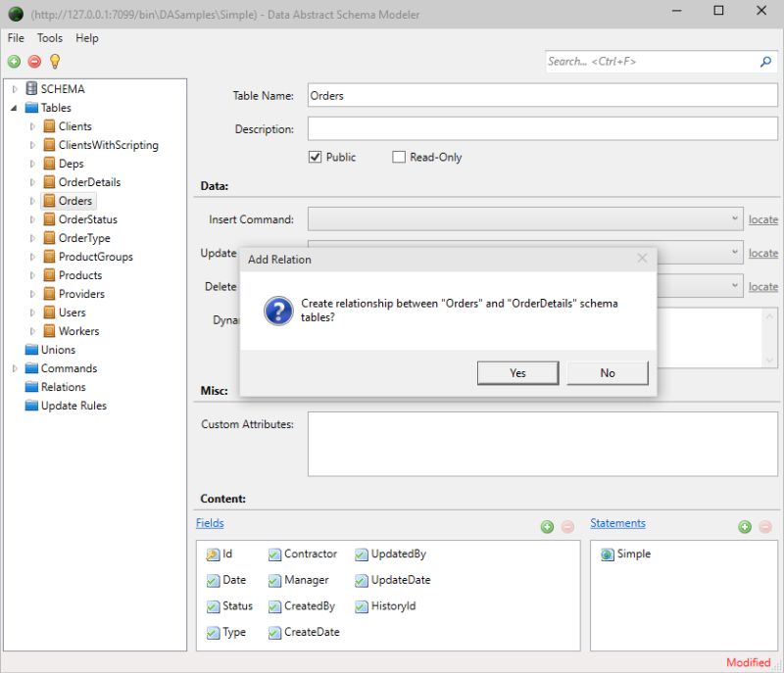Screen dimensions: 784x673
Task: Open the Insert Command dropdown
Action: click(525, 218)
